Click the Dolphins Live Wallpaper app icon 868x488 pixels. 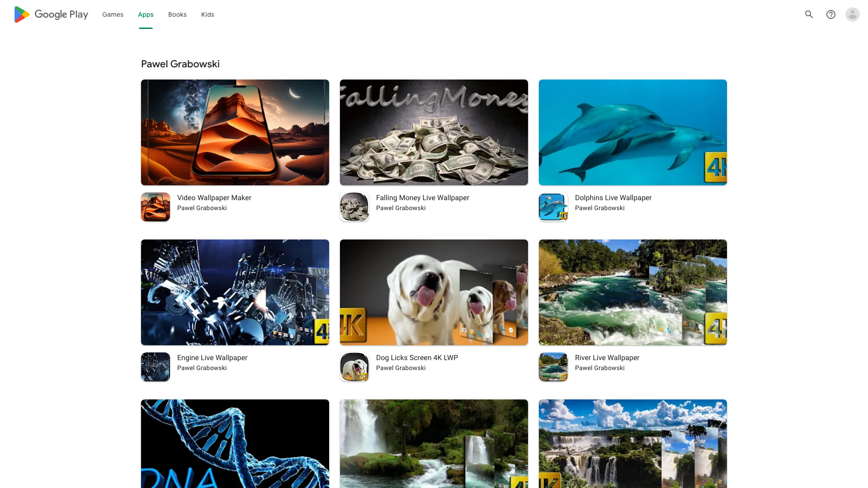553,207
